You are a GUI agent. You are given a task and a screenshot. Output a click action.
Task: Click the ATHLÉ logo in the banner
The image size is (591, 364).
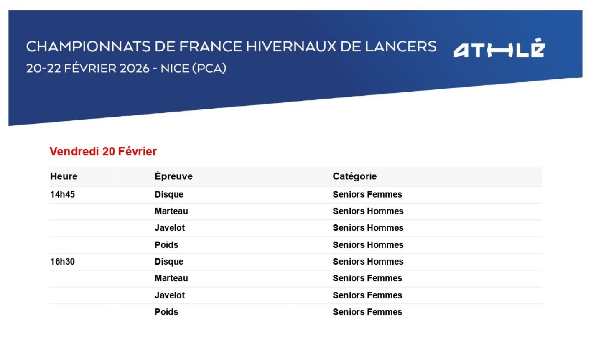499,48
